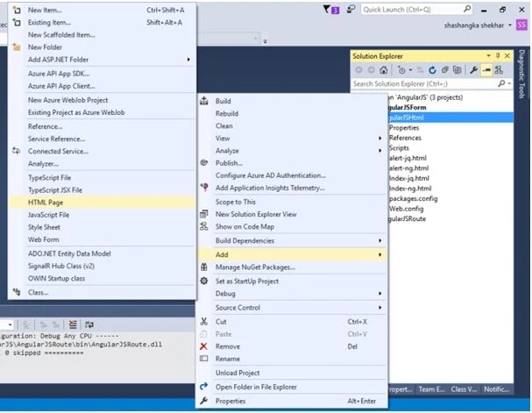This screenshot has width=532, height=413.
Task: Refresh the Solution Explorer
Action: pos(432,70)
